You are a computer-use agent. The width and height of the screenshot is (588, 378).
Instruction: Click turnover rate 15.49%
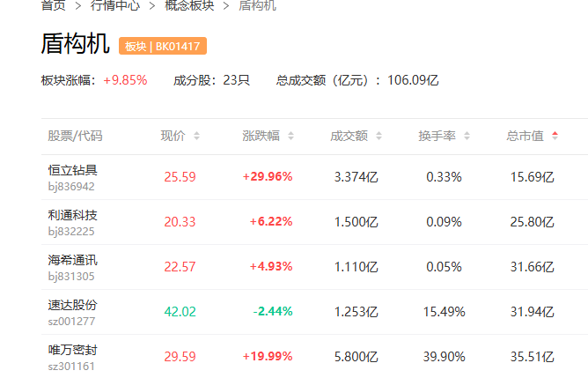[444, 312]
